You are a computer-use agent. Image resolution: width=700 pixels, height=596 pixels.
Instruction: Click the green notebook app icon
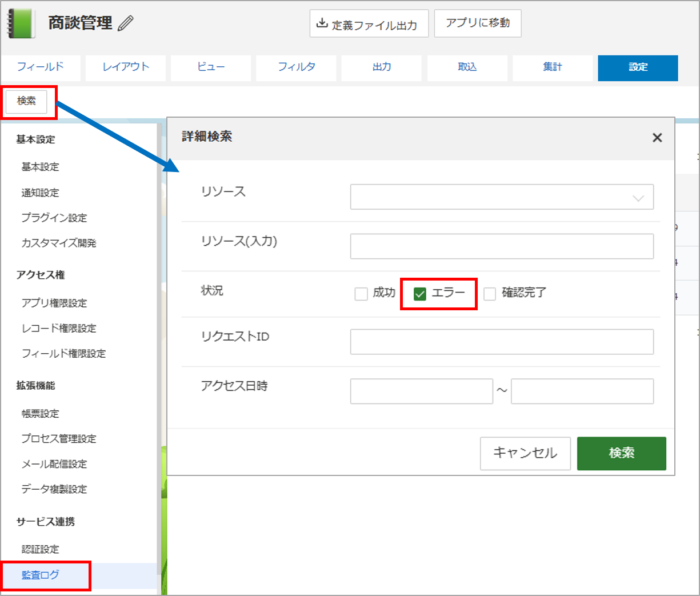[x=22, y=23]
